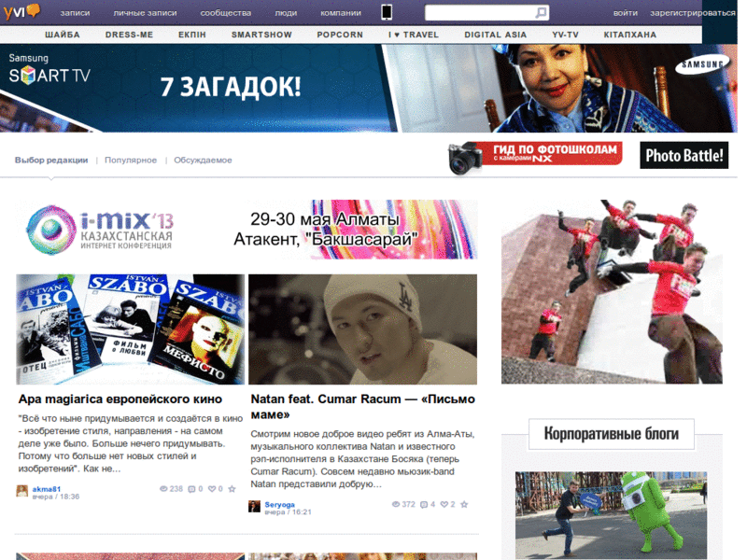Open the I ♥ TRAVEL channel
The height and width of the screenshot is (560, 747).
click(413, 35)
